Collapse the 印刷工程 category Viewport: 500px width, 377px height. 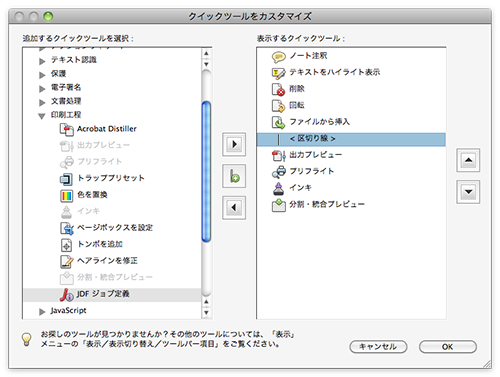point(42,116)
